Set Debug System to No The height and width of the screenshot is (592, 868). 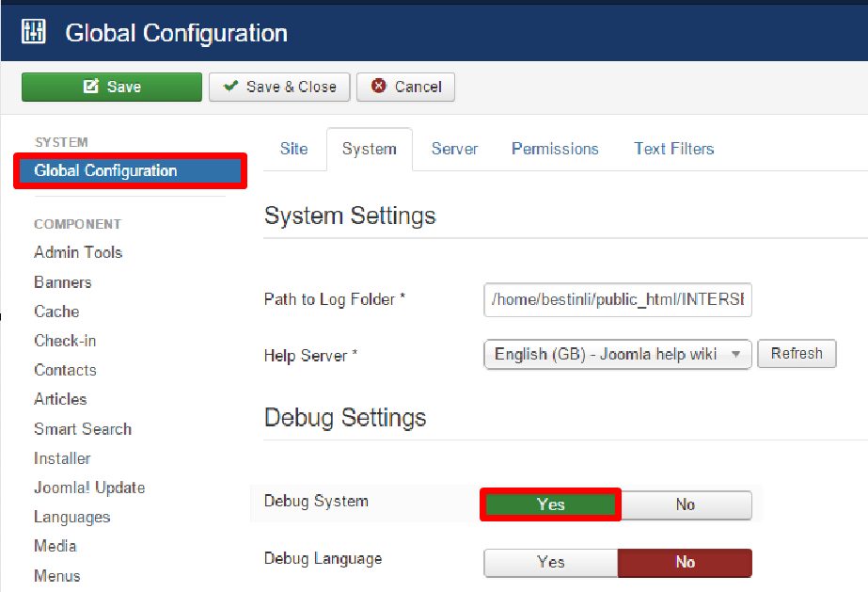tap(686, 504)
